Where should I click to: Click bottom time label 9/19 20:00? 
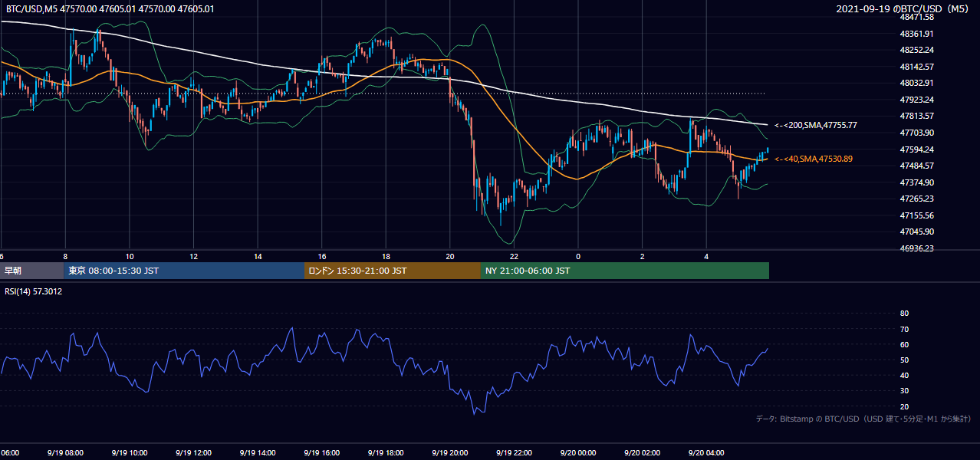(x=450, y=453)
